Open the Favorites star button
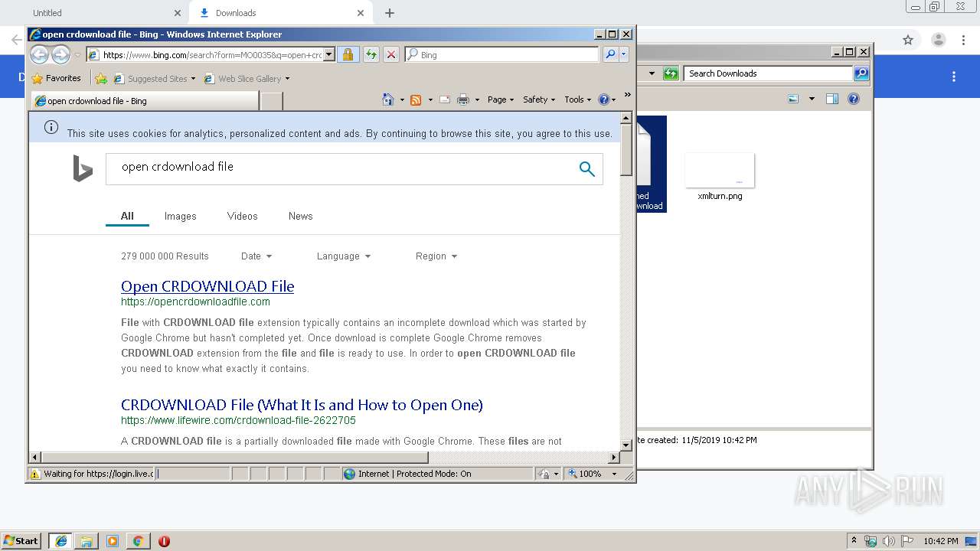 click(56, 78)
